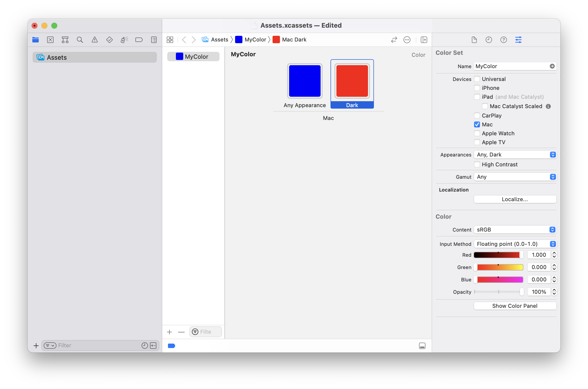The height and width of the screenshot is (389, 588).
Task: Click the Localize button
Action: pyautogui.click(x=515, y=199)
